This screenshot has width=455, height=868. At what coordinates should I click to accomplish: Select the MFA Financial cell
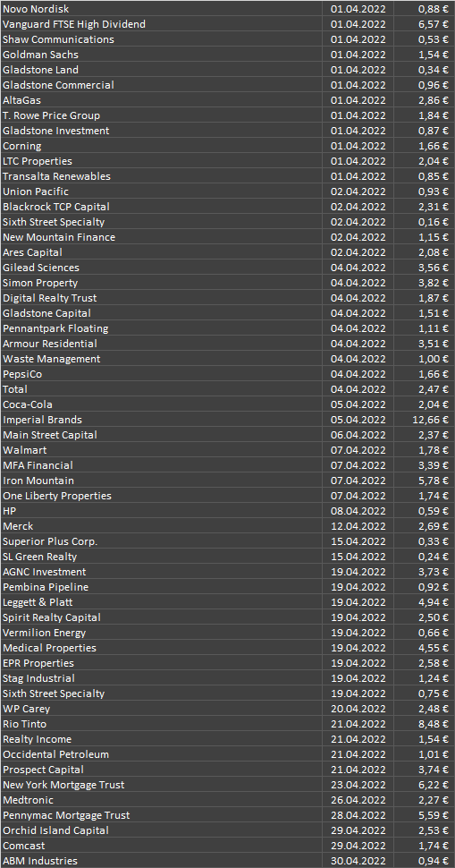coord(162,465)
